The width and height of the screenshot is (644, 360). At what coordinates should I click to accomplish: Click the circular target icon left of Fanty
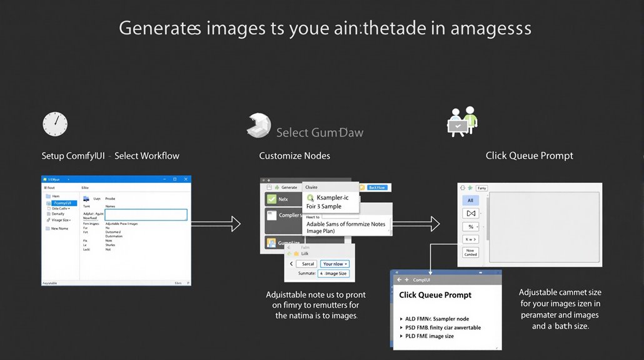pos(463,188)
